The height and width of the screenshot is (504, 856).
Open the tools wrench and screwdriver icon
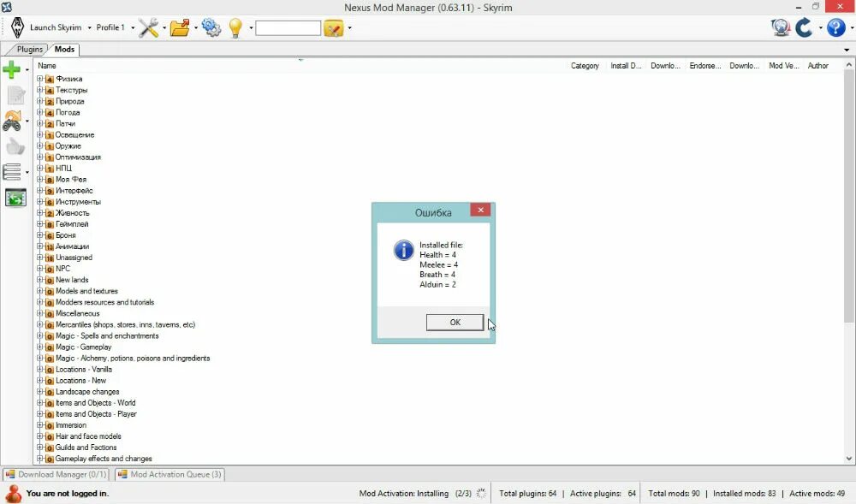point(148,27)
